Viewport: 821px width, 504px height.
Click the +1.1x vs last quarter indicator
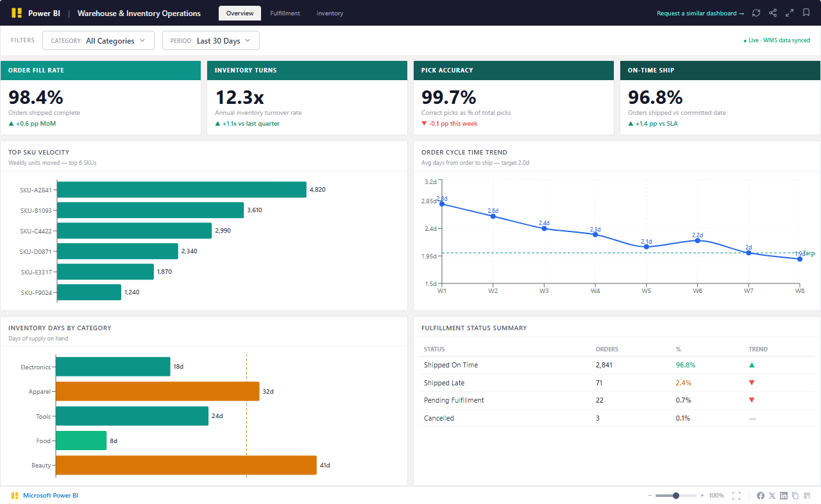coord(247,124)
